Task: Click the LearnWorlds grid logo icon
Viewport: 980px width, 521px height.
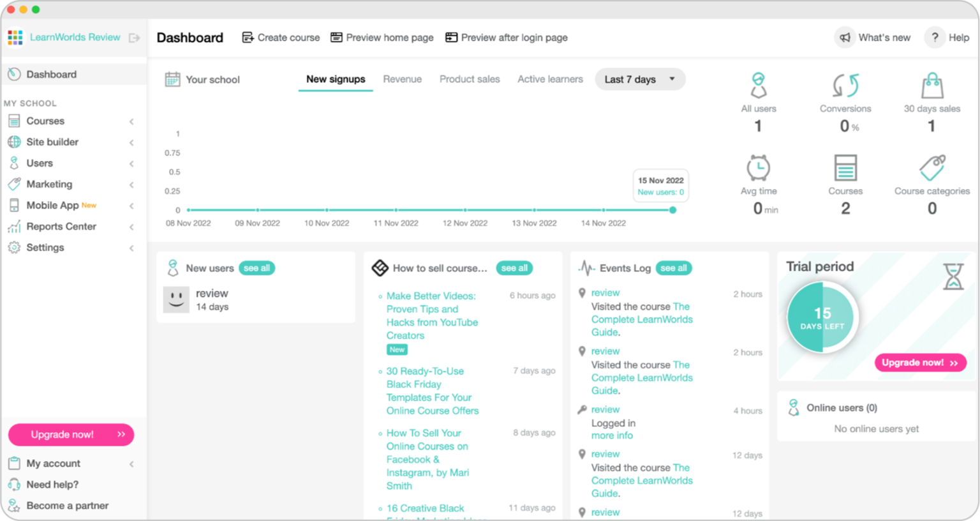Action: pos(15,37)
